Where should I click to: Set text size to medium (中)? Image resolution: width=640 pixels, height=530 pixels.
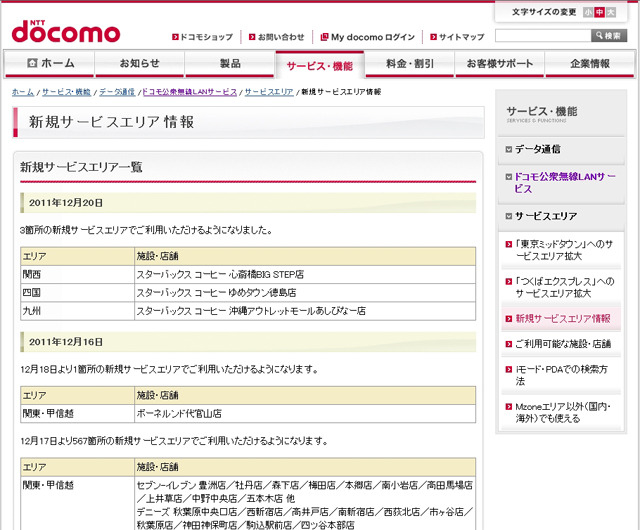click(x=599, y=12)
